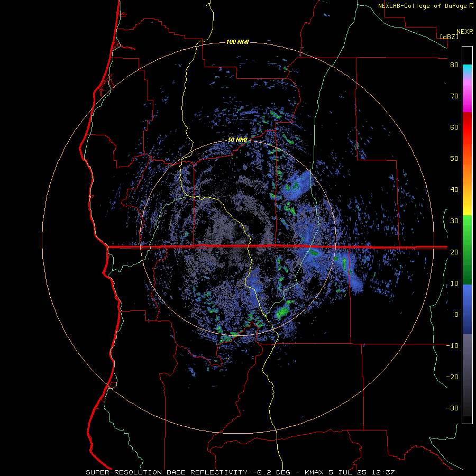
Task: Click the SUPER-RESOLUTION BASE REFLECTIVITY caption text
Action: [167, 472]
